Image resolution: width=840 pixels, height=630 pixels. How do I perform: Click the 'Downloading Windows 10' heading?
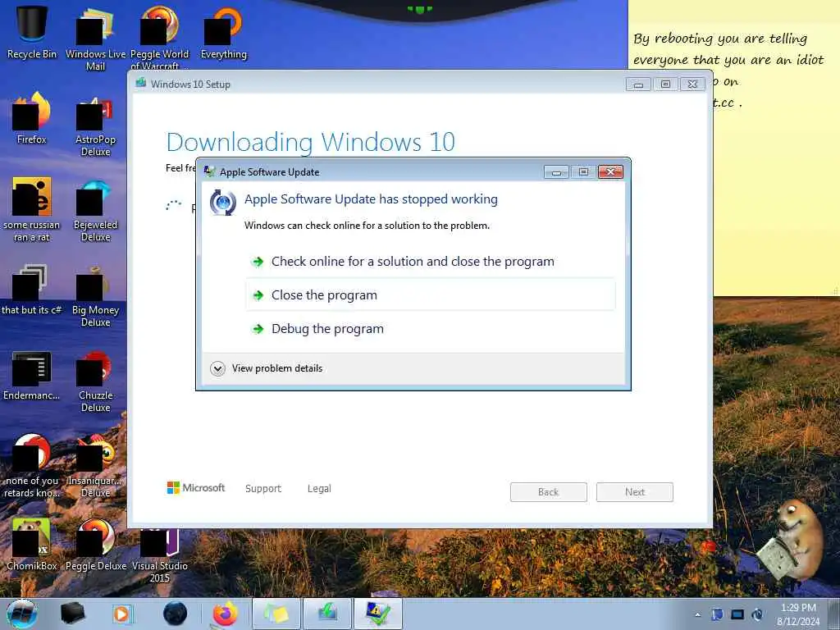pyautogui.click(x=311, y=143)
